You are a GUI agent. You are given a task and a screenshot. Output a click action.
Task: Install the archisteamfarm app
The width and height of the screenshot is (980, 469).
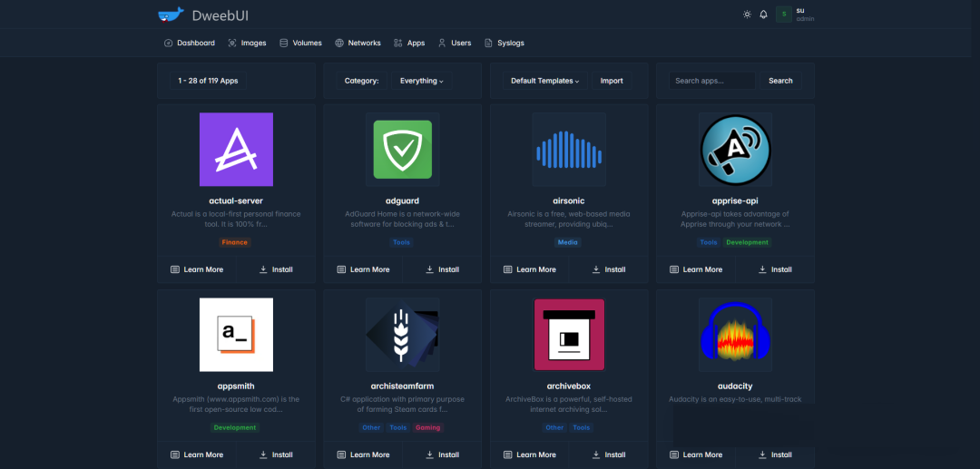pyautogui.click(x=443, y=454)
